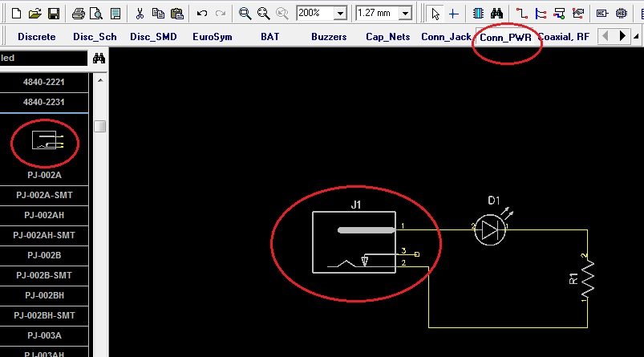Select the place wire tool
Screen dimensions: 644x357
pos(521,14)
